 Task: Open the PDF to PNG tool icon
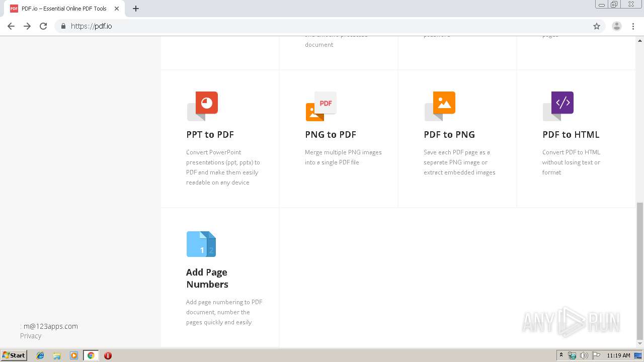coord(440,106)
